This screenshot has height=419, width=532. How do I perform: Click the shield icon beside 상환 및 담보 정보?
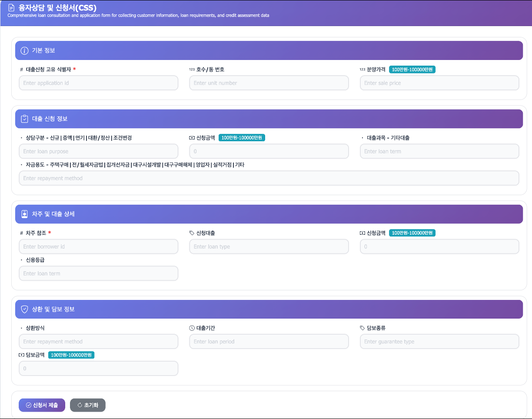[x=24, y=309]
